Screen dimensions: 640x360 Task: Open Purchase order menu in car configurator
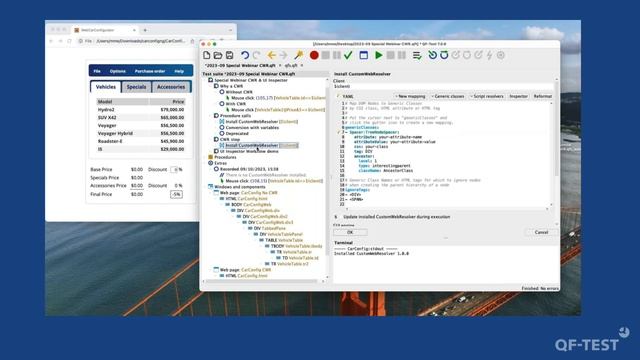[x=150, y=71]
